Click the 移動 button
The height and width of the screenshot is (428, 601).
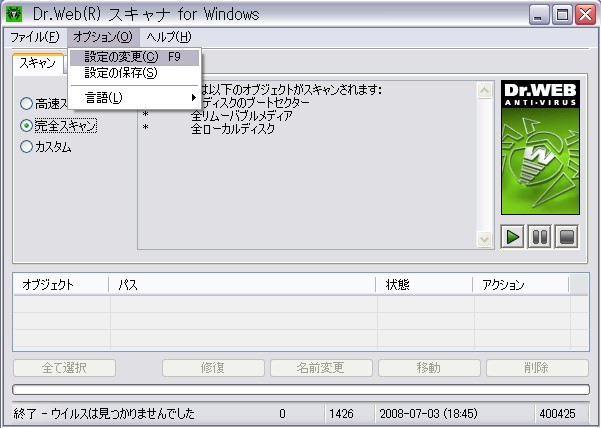coord(429,368)
